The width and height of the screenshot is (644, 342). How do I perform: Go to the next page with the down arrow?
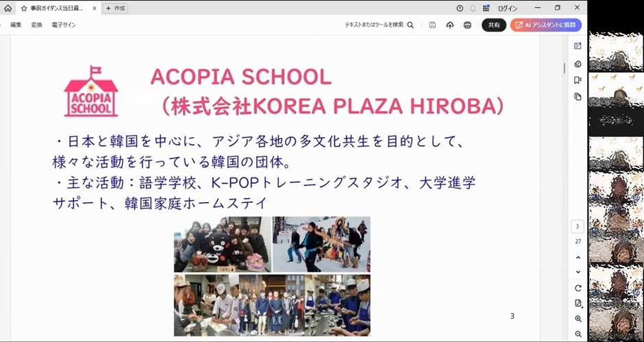click(x=578, y=272)
